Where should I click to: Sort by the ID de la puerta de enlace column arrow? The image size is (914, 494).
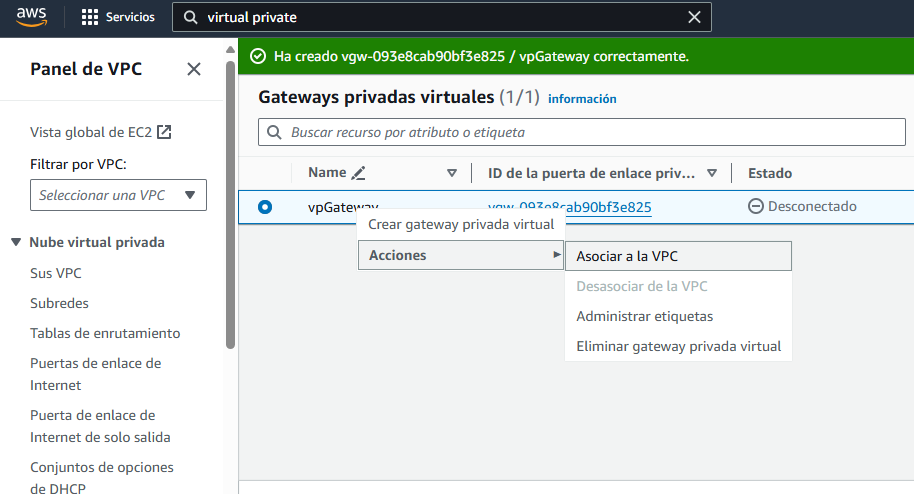click(x=712, y=173)
